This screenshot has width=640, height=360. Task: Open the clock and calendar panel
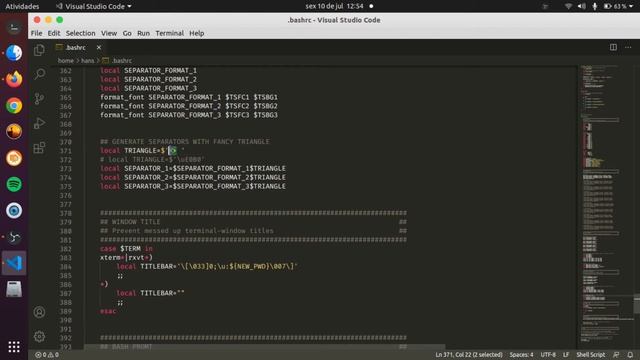334,6
